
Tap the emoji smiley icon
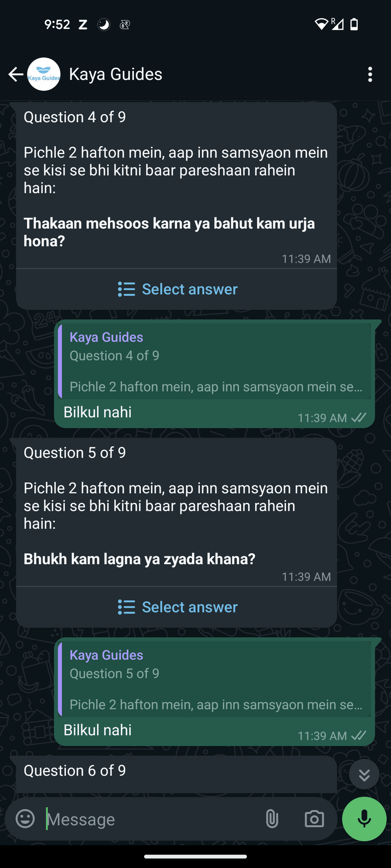coord(25,819)
